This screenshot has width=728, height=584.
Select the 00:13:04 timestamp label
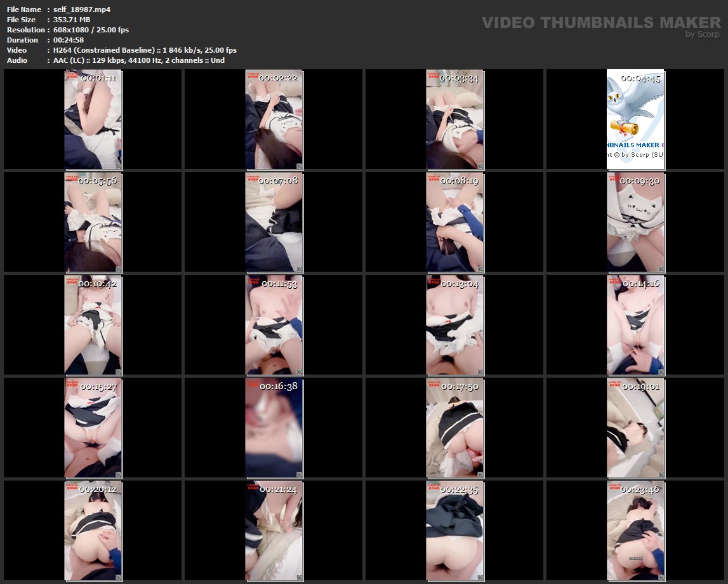pyautogui.click(x=460, y=284)
